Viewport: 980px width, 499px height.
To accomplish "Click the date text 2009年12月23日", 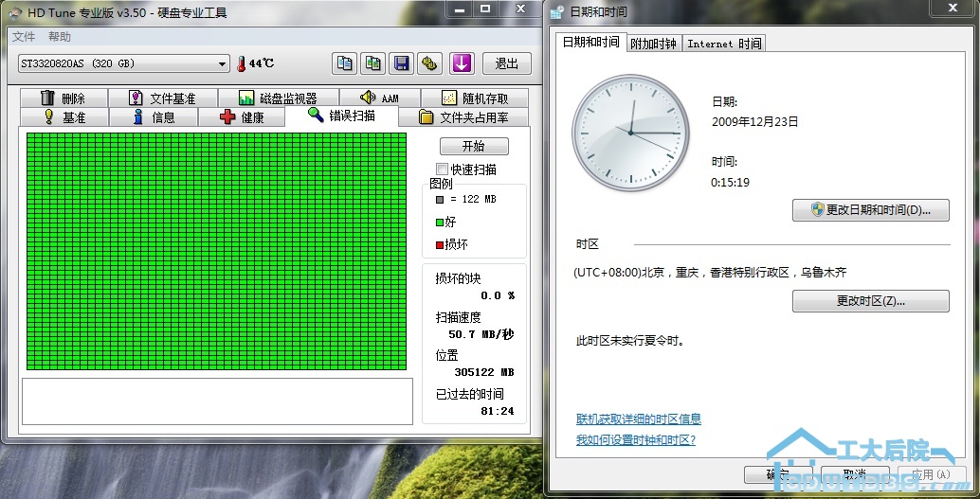I will (755, 122).
